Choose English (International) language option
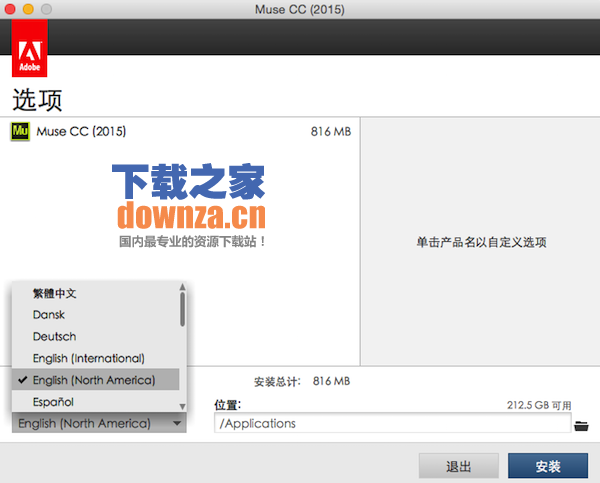This screenshot has width=600, height=483. [89, 359]
